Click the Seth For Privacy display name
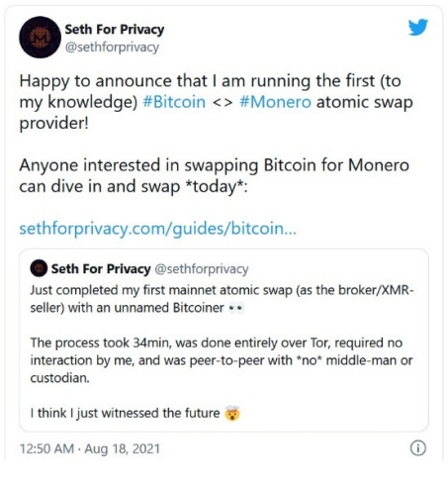The height and width of the screenshot is (487, 448). tap(115, 30)
